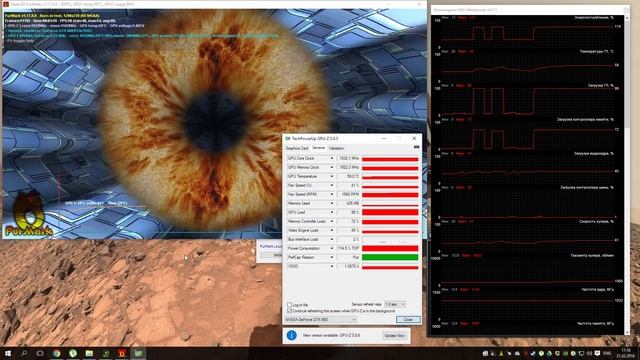Viewport: 640px width, 360px height.
Task: Switch to the Graphics Card tab
Action: click(x=297, y=148)
